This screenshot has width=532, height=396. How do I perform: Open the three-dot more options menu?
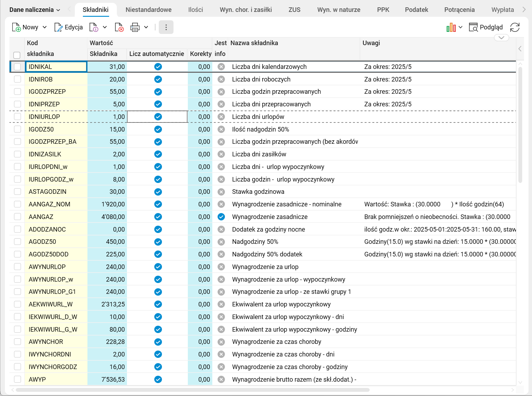pos(166,27)
